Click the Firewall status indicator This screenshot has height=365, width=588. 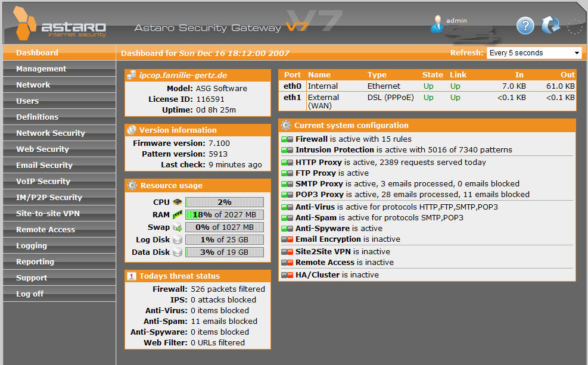pyautogui.click(x=287, y=139)
